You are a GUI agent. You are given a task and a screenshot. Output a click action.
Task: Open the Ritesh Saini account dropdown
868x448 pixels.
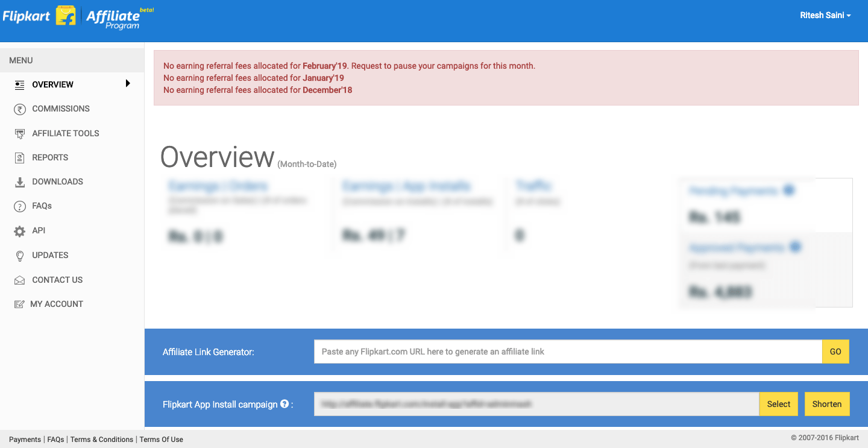(825, 15)
